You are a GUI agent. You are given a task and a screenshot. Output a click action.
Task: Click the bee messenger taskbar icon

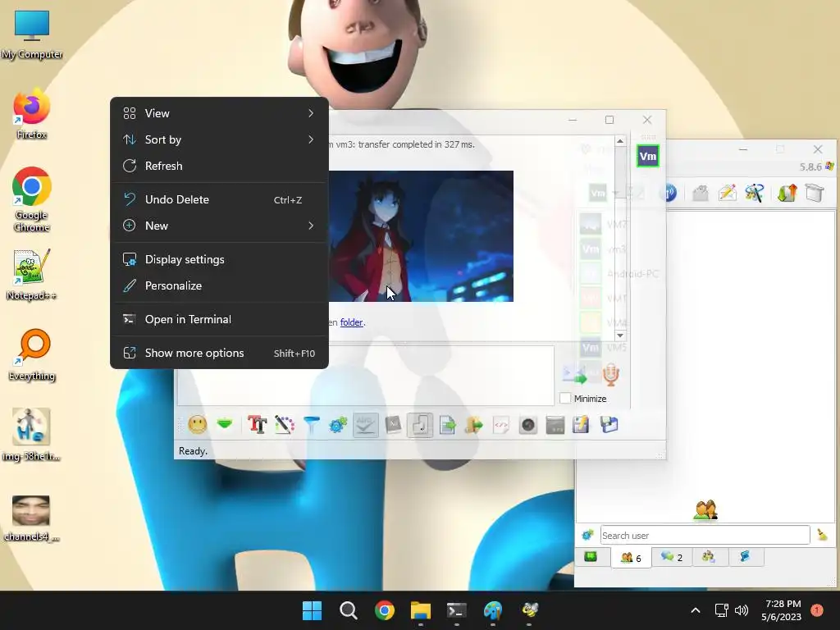(x=529, y=610)
